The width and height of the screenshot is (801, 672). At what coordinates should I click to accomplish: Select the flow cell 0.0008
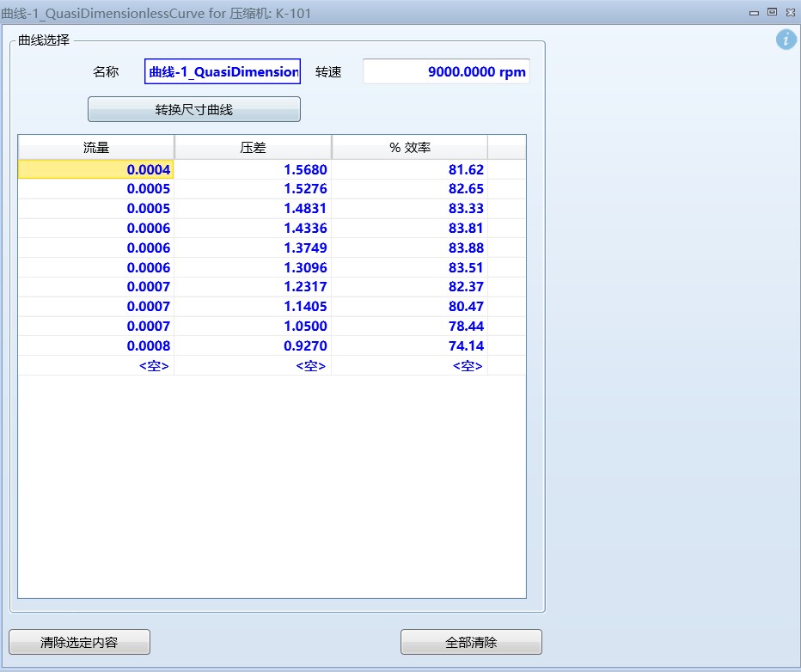96,345
